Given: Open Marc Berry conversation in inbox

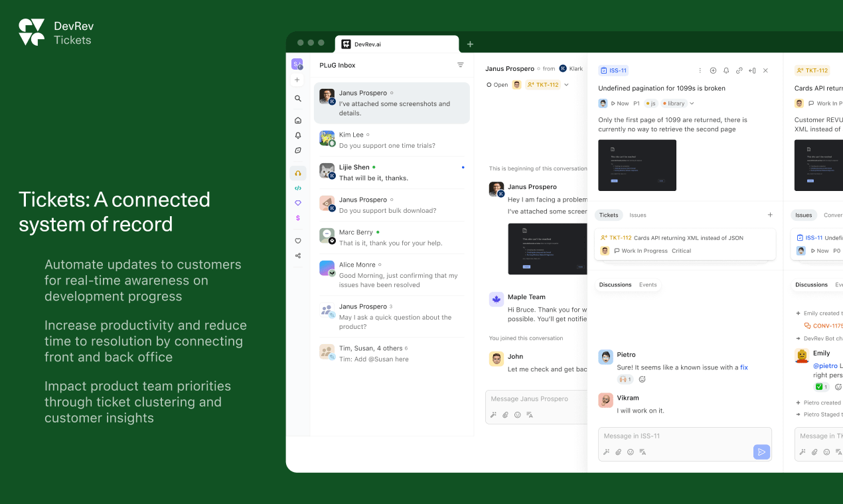Looking at the screenshot, I should pos(392,237).
